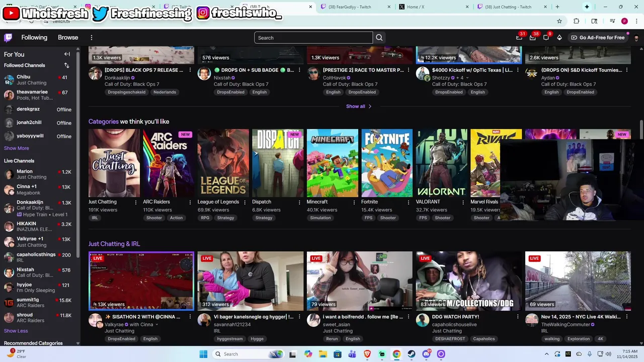Open Chrome media controls icon
644x362 pixels.
pos(612,21)
